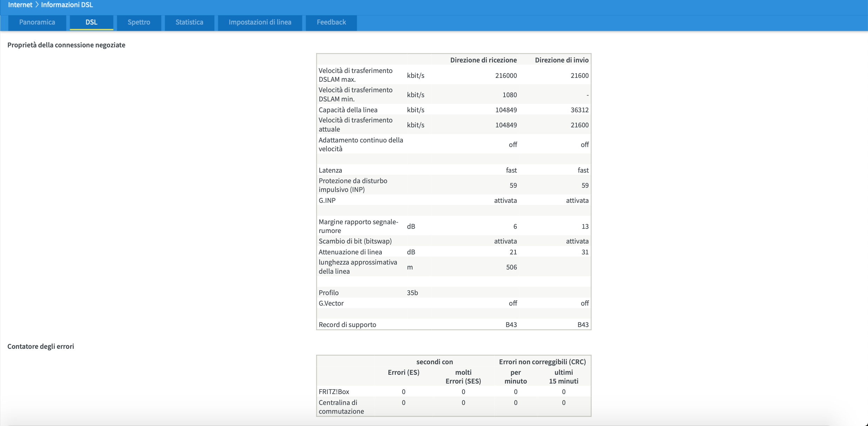The width and height of the screenshot is (868, 426).
Task: Click the Profilo value 35b
Action: pos(412,293)
